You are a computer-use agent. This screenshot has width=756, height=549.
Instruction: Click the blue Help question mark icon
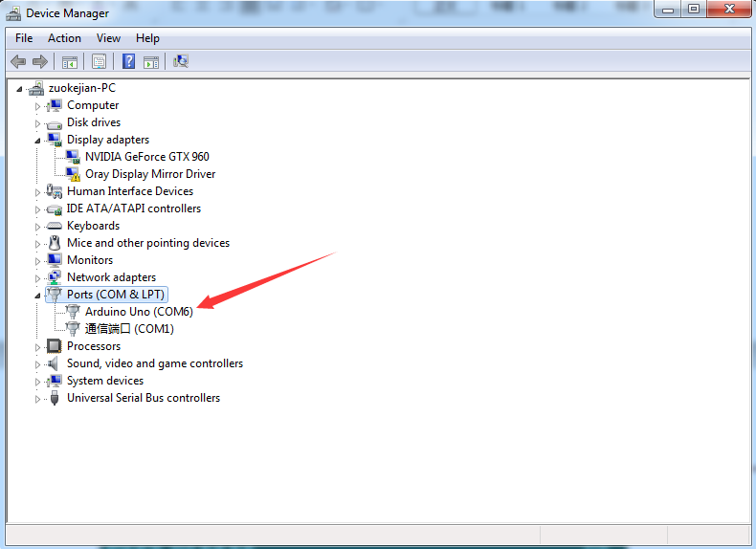[129, 62]
